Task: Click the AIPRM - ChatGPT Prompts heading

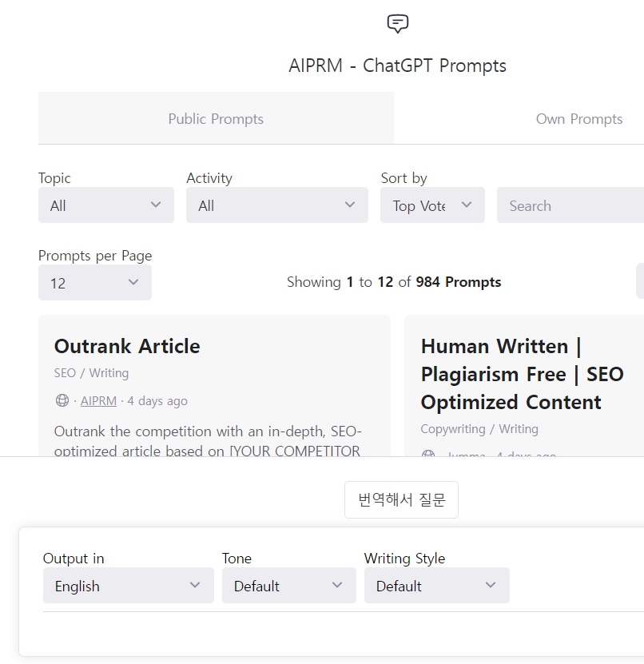Action: 398,66
